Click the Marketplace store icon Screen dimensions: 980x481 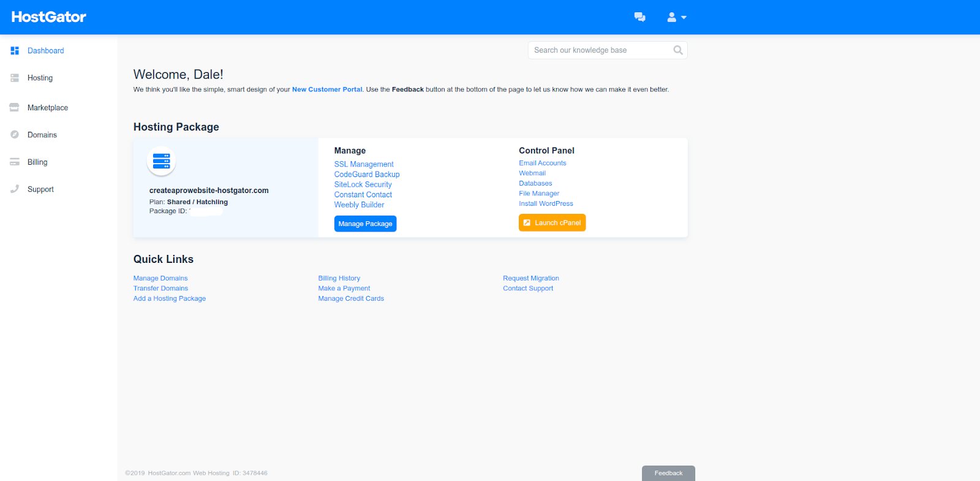15,107
